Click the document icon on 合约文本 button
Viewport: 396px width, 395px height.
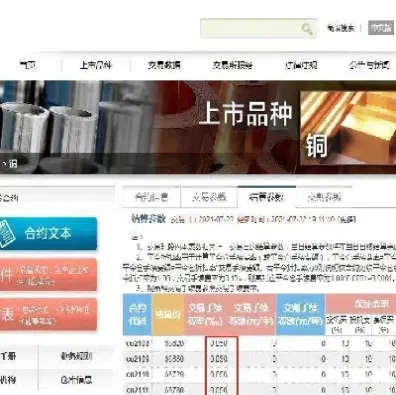pyautogui.click(x=7, y=234)
